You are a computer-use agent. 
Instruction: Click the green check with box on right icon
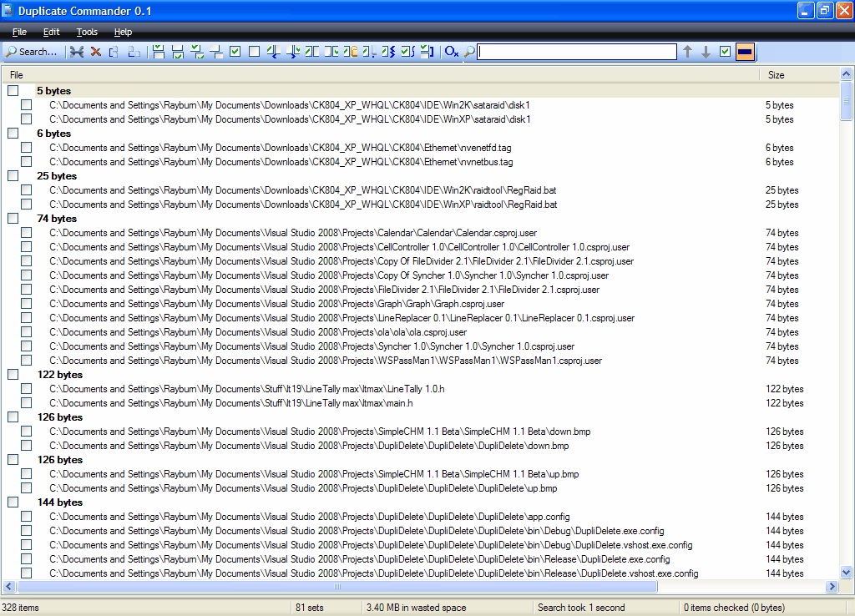coord(312,52)
